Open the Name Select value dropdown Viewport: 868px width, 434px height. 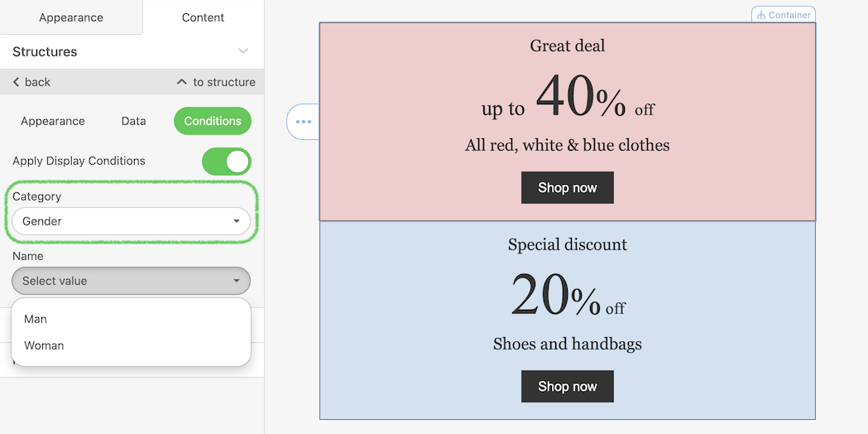click(131, 281)
